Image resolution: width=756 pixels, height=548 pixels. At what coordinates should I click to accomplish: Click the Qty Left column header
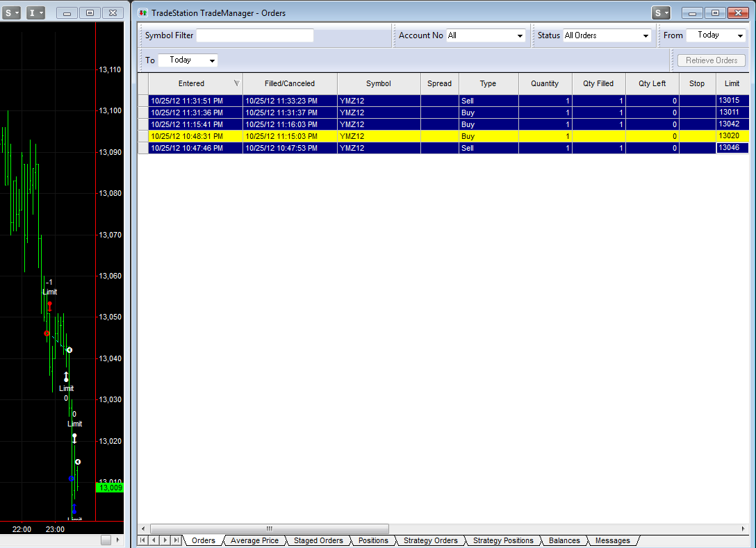652,83
